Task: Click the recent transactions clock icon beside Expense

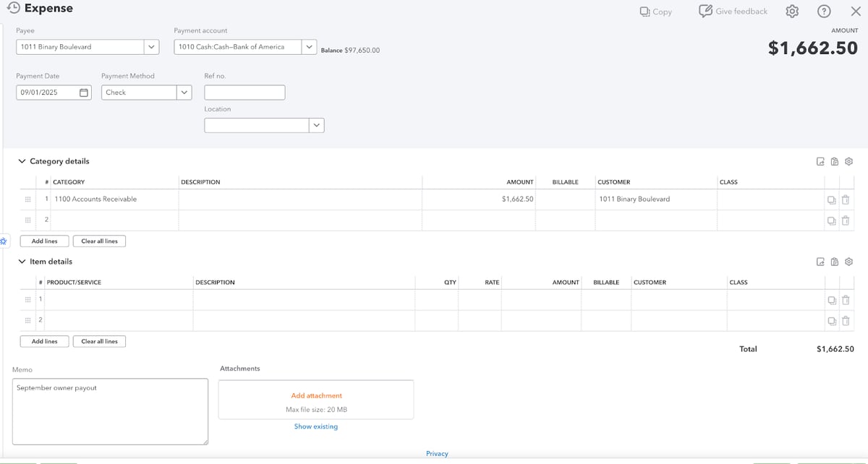Action: 13,8
